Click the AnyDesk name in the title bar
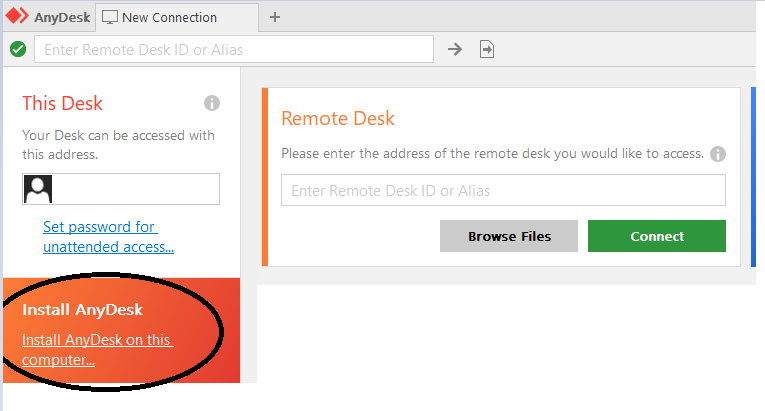The width and height of the screenshot is (765, 411). tap(62, 17)
